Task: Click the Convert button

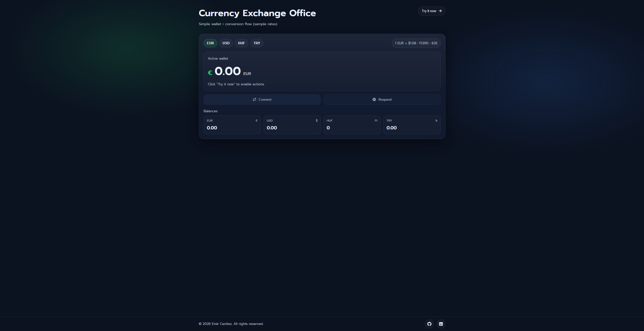Action: click(x=262, y=99)
